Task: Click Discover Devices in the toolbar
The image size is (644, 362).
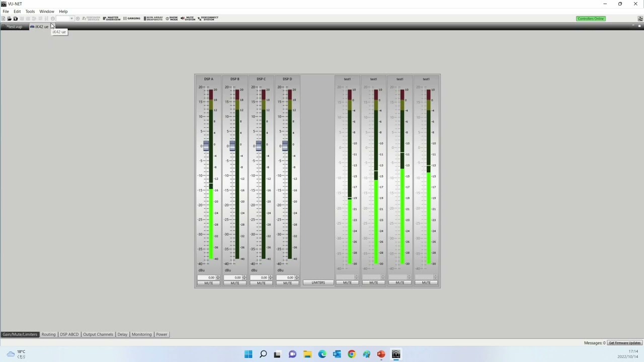Action: (91, 19)
